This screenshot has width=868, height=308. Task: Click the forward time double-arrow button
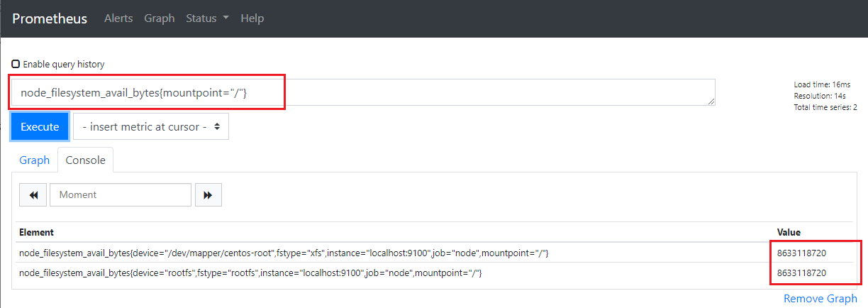[208, 194]
